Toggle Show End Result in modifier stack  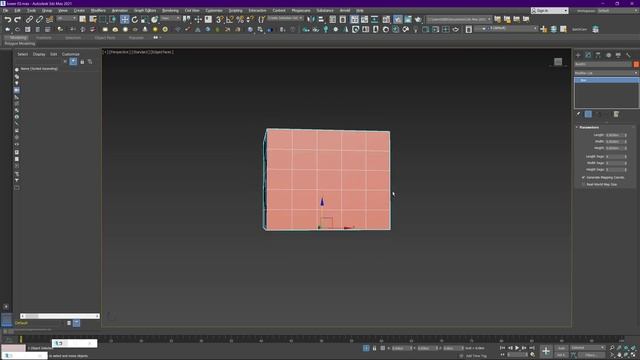588,114
